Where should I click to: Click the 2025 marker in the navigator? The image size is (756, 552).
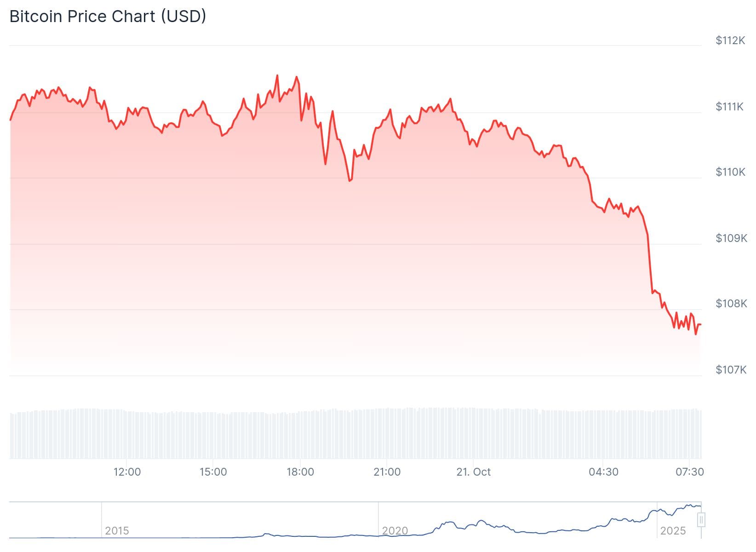[673, 531]
